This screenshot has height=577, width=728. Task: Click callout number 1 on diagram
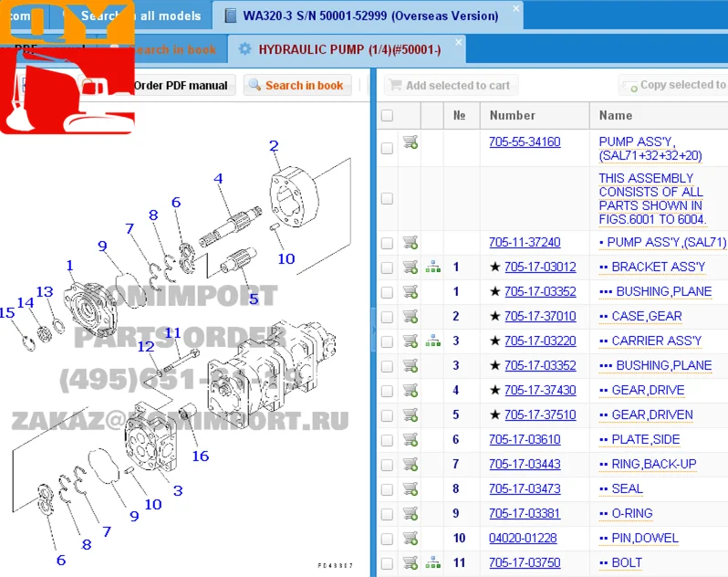(69, 266)
